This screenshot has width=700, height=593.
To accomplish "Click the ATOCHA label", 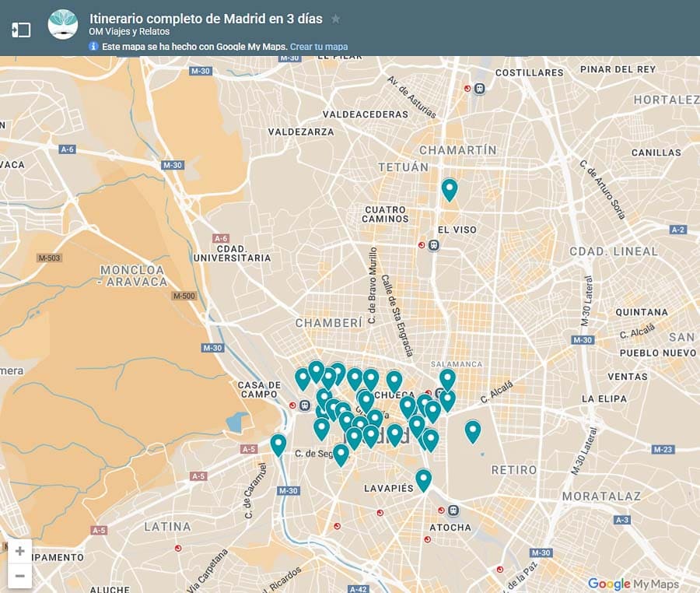I will point(450,528).
